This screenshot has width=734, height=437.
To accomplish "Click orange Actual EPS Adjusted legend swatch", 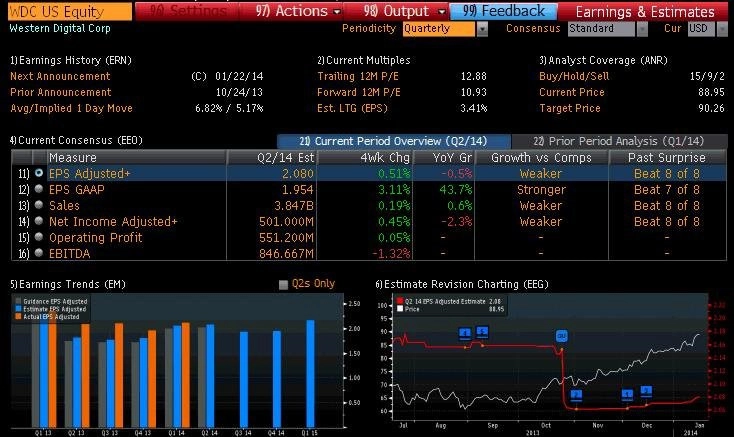I will point(18,317).
